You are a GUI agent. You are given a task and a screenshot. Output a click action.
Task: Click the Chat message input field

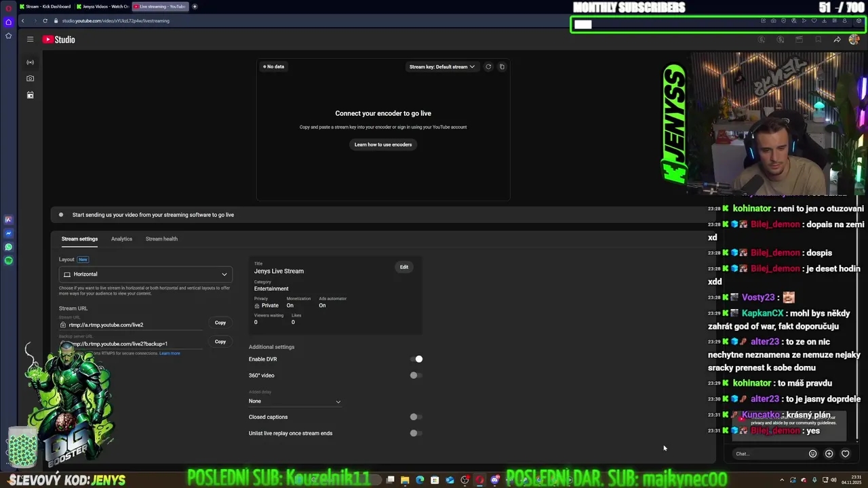(768, 454)
